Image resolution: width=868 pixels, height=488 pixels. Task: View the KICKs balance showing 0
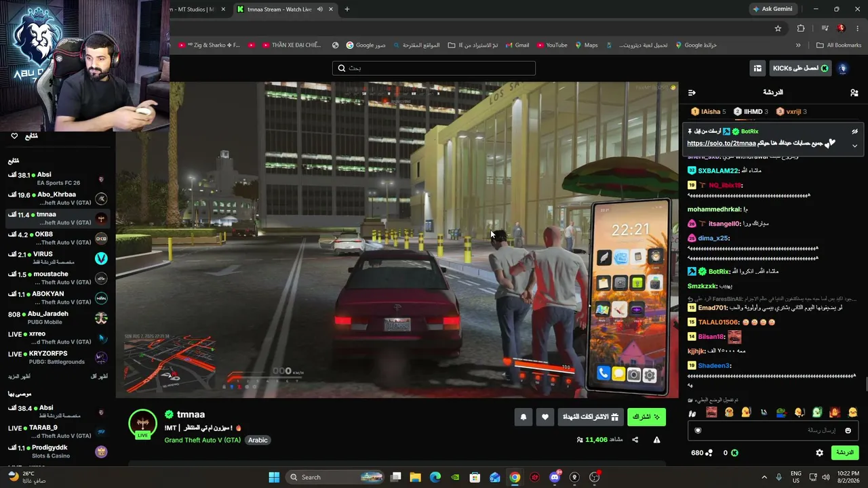(x=730, y=453)
